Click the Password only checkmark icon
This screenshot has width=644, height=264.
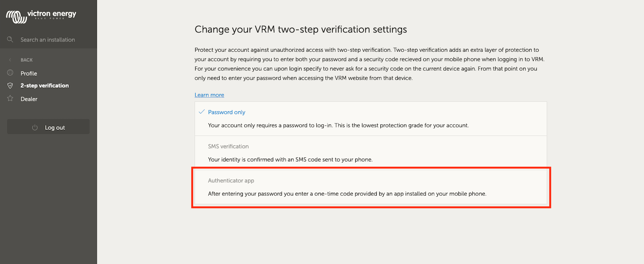pos(202,112)
